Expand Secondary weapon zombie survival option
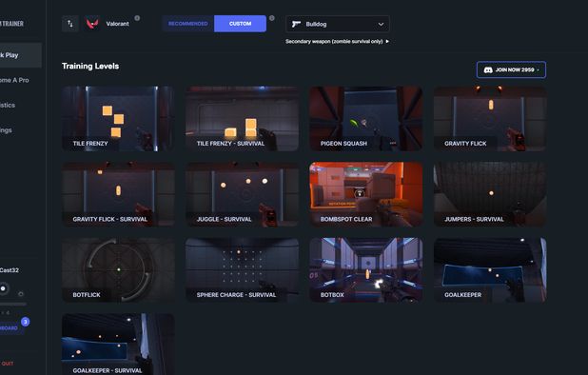The width and height of the screenshot is (588, 375). tap(337, 41)
